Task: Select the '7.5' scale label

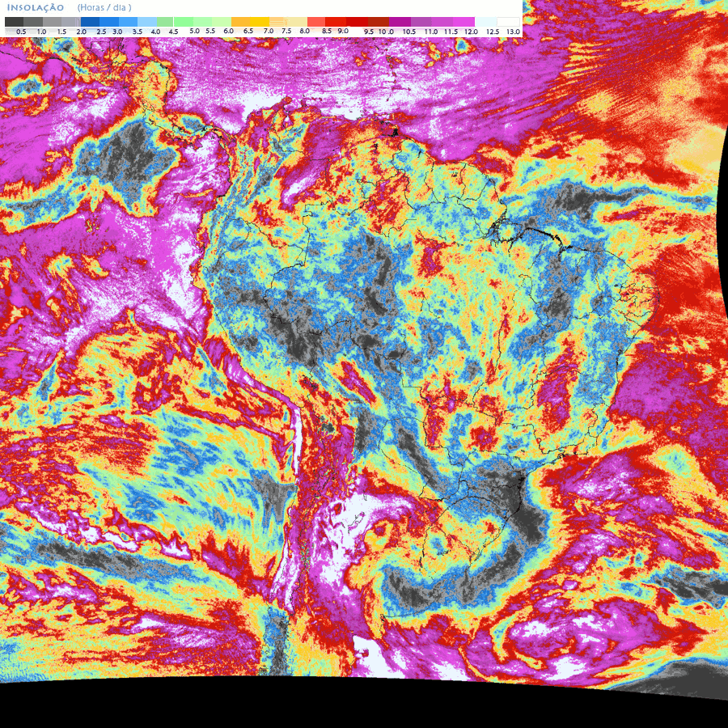Action: pos(286,31)
